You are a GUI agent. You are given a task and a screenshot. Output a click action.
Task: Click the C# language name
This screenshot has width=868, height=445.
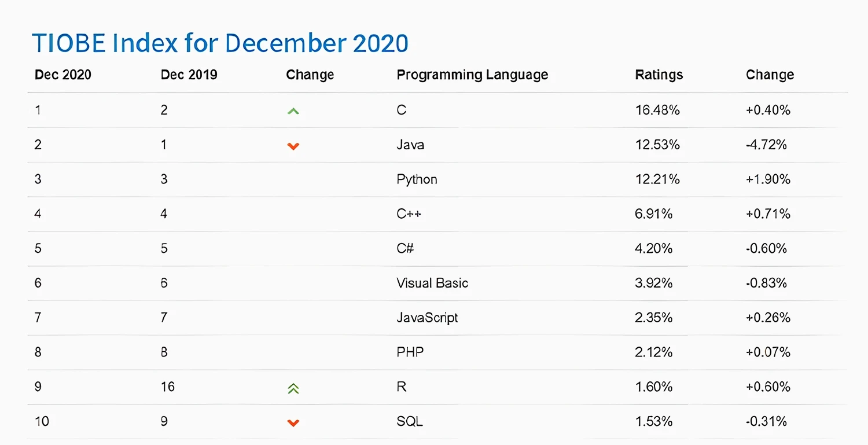(405, 248)
